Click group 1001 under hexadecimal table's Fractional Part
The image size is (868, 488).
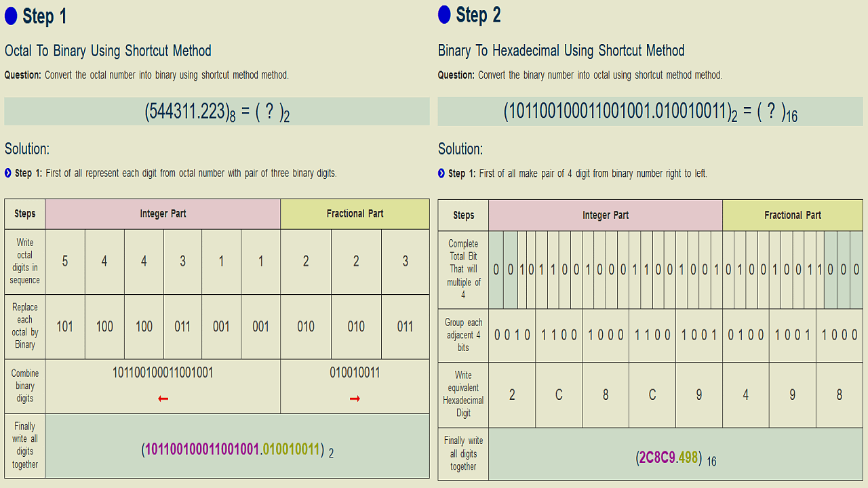click(792, 335)
